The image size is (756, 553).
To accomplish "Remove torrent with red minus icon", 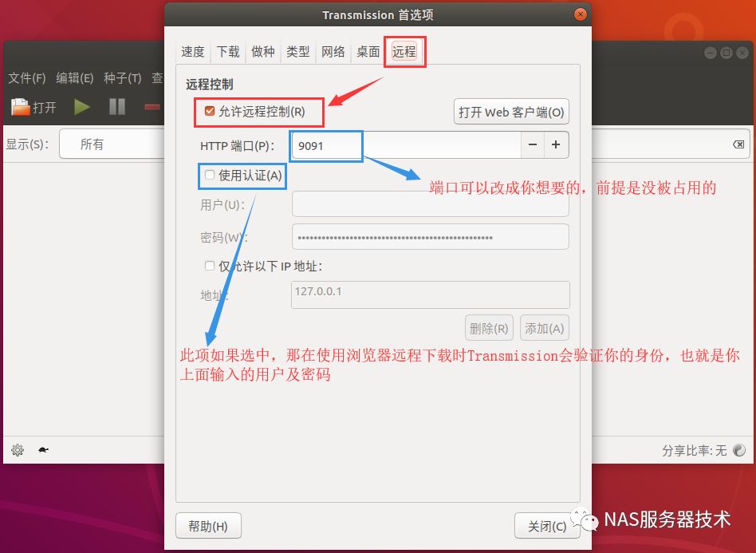I will (152, 107).
